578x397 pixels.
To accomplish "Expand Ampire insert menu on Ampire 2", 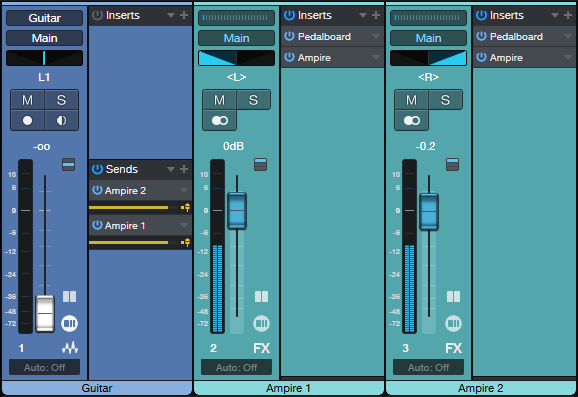I will coord(568,58).
